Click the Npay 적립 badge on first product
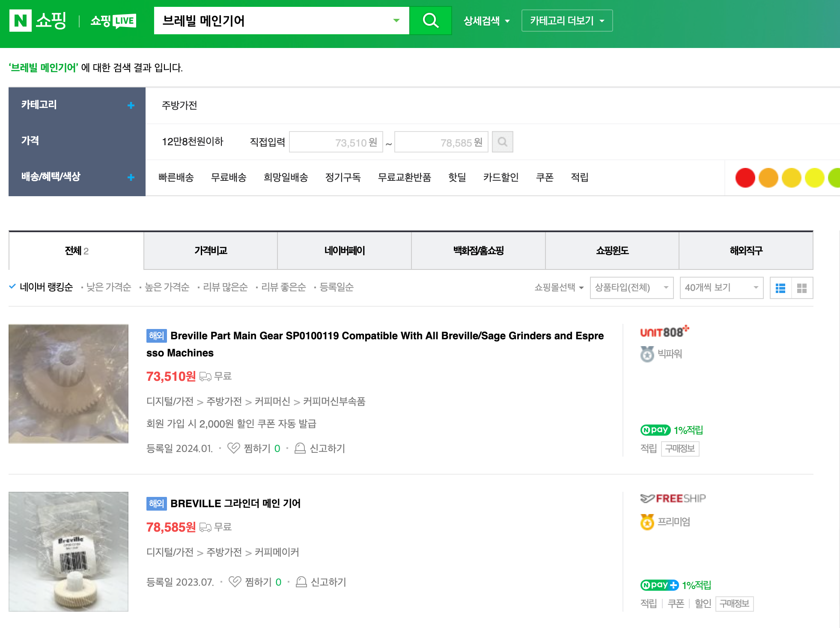Image resolution: width=840 pixels, height=628 pixels. tap(654, 430)
